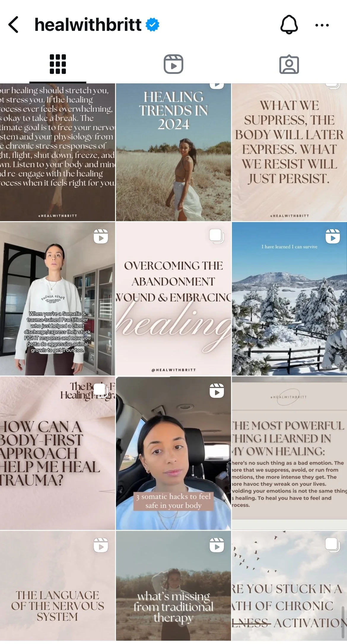Image resolution: width=347 pixels, height=644 pixels.
Task: Tap reel icon on car selfie video
Action: pyautogui.click(x=217, y=391)
